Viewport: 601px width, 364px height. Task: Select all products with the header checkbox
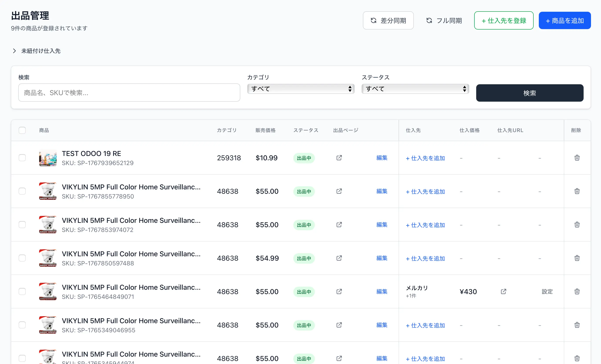[x=22, y=130]
